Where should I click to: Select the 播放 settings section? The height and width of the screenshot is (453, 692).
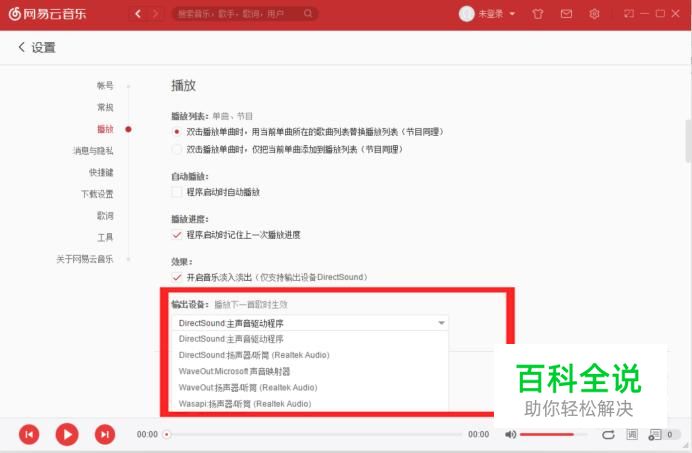tap(105, 129)
